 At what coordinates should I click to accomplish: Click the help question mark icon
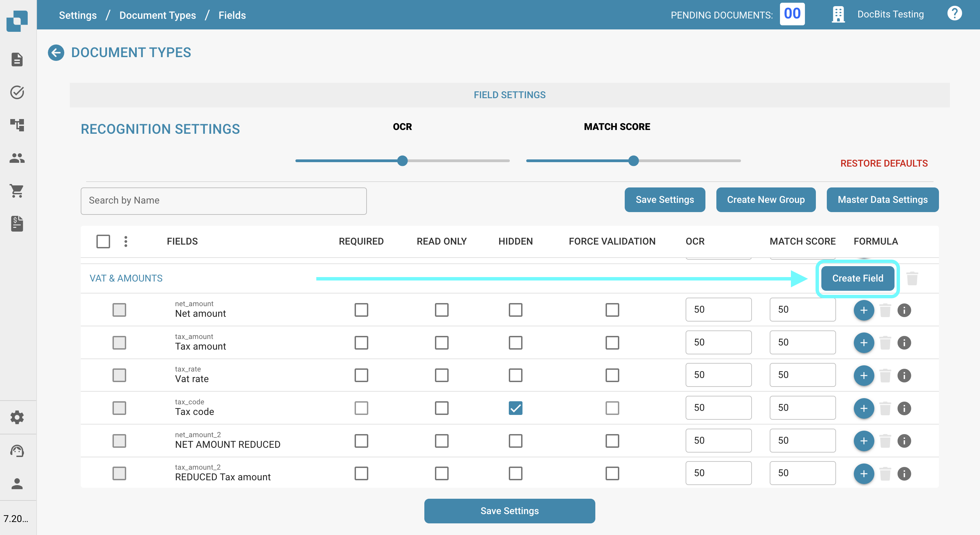click(954, 14)
